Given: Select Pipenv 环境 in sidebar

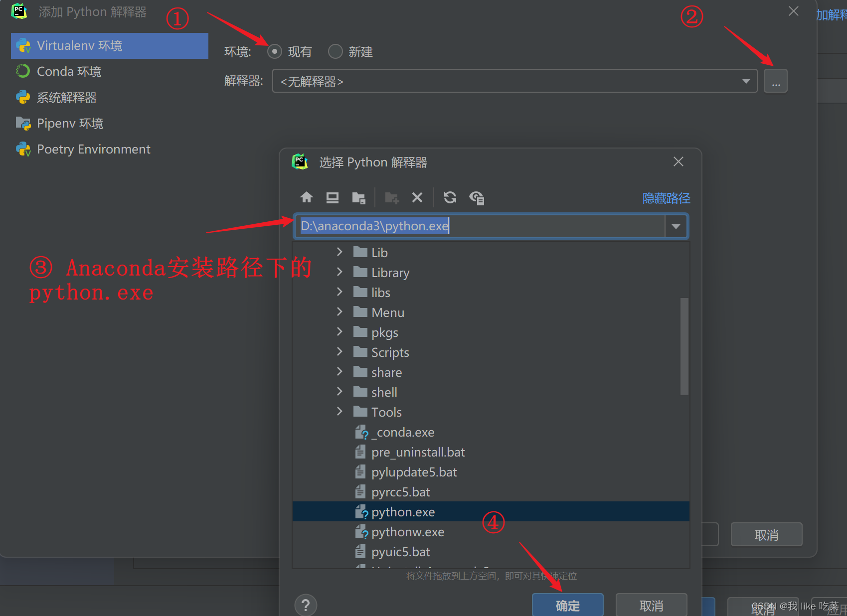Looking at the screenshot, I should [110, 124].
